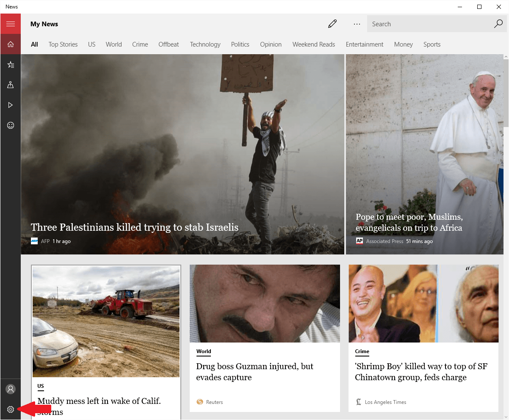The width and height of the screenshot is (509, 420).
Task: Open Good News via the smiley icon
Action: (x=11, y=125)
